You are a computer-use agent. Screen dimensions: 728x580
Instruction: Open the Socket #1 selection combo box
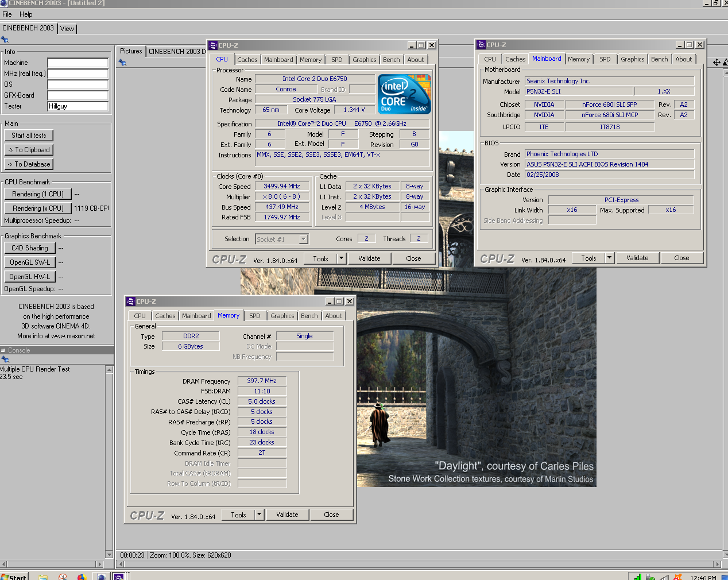click(282, 239)
